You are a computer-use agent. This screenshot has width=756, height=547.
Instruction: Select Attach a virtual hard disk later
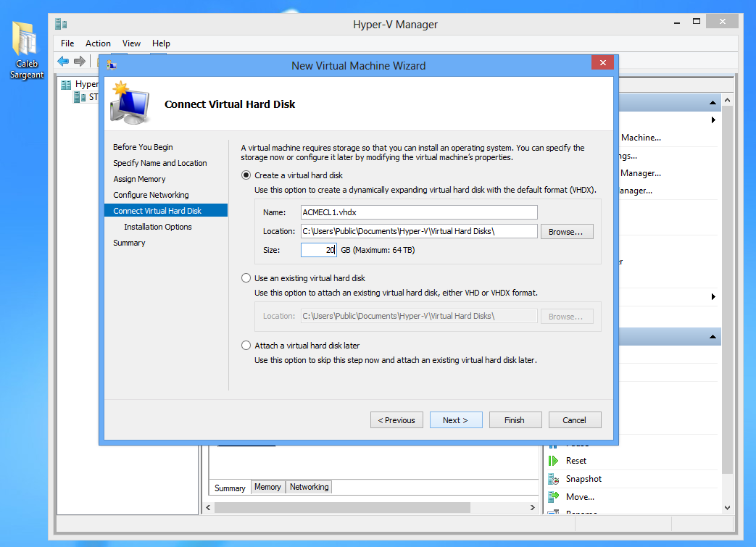(246, 346)
